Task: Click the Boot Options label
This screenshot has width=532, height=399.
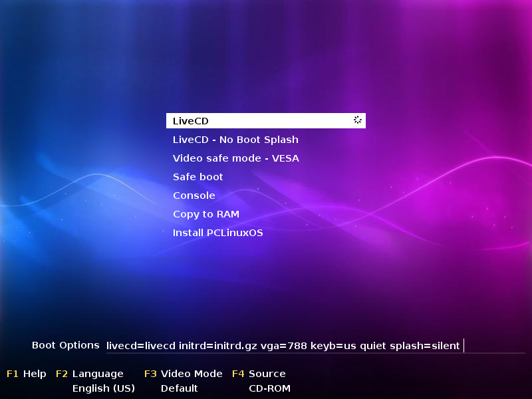Action: [65, 345]
